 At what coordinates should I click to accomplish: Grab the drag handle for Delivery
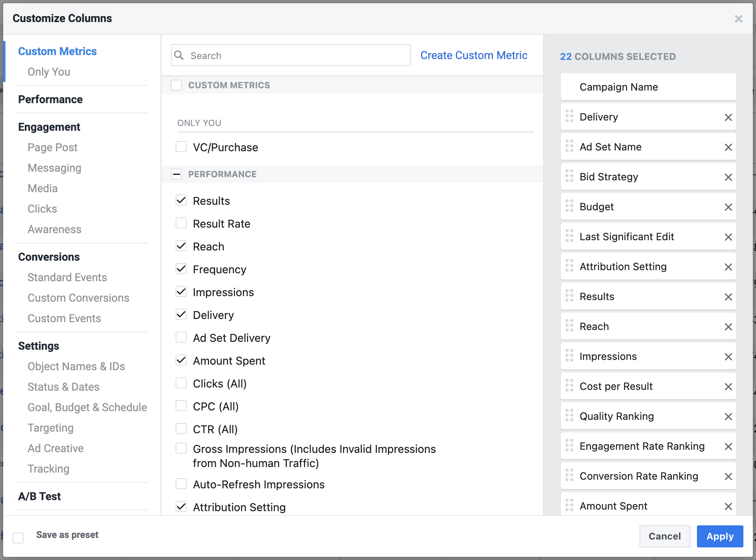pyautogui.click(x=569, y=116)
